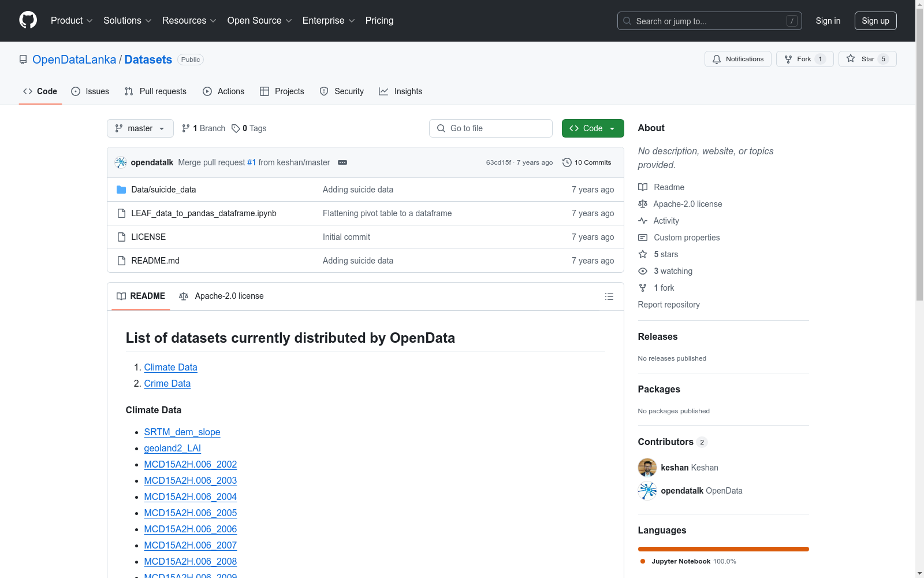Switch to the Pull requests tab
924x578 pixels.
(155, 91)
